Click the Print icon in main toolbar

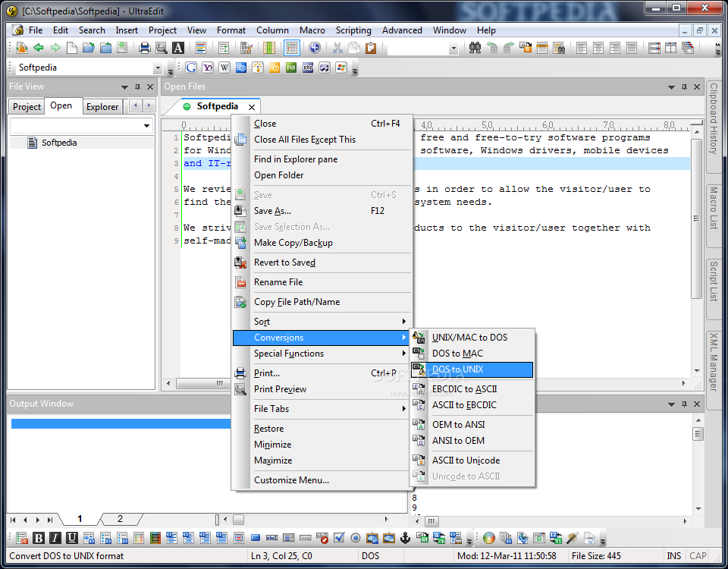[x=144, y=47]
